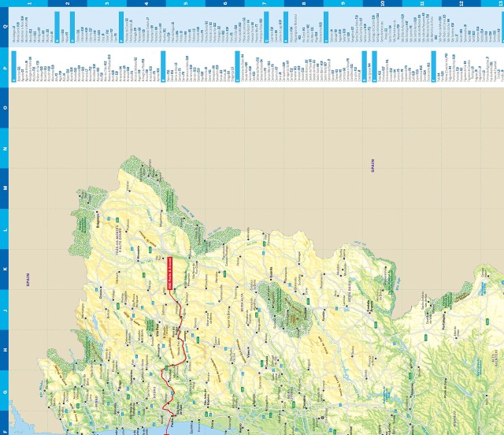Screen dimensions: 504x435
Task: Click the Vila Real city label
Action: point(157,329)
